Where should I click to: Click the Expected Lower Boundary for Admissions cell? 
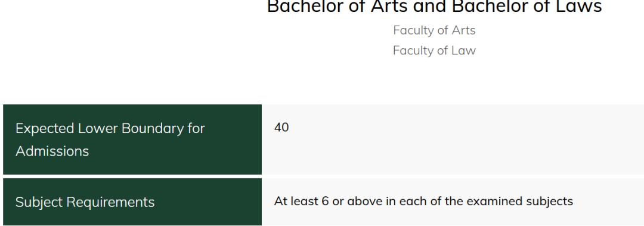(x=132, y=140)
